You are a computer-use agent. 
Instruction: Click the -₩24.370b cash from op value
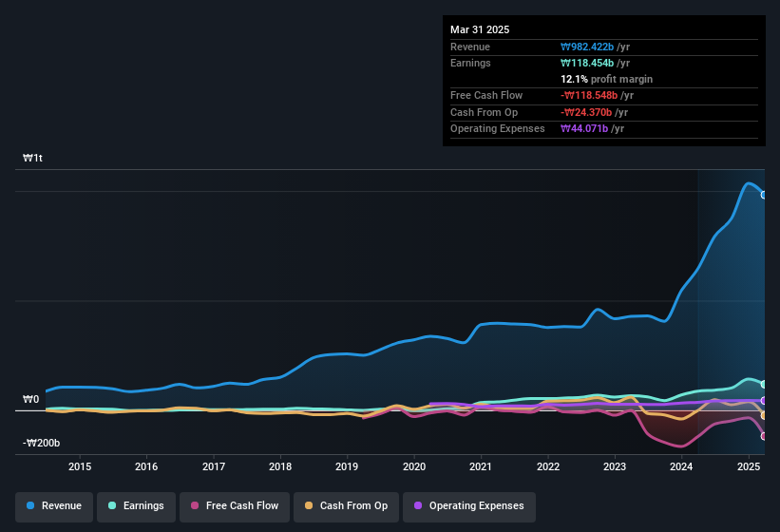586,112
